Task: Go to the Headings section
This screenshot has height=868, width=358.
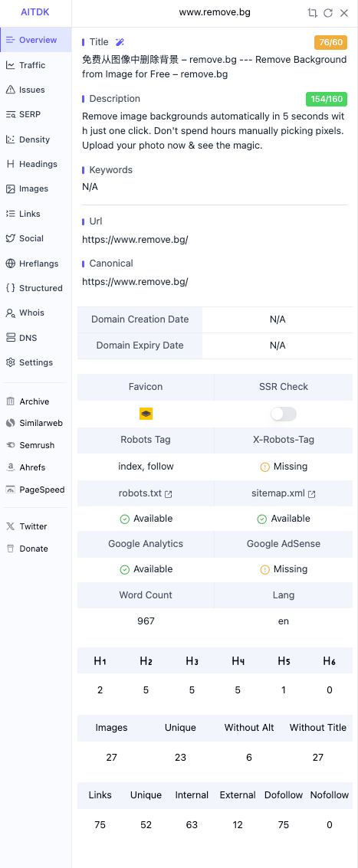Action: (36, 164)
